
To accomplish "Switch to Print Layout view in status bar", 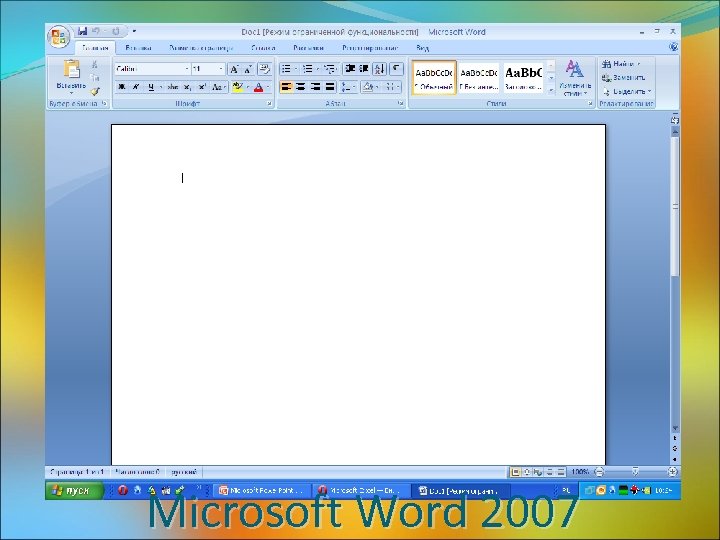I will point(516,472).
